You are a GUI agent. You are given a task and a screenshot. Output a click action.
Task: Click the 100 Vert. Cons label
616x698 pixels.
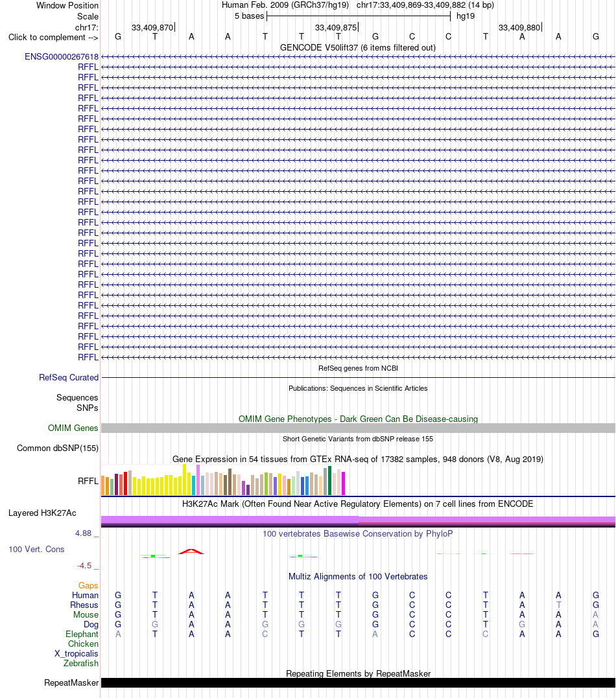[x=36, y=550]
